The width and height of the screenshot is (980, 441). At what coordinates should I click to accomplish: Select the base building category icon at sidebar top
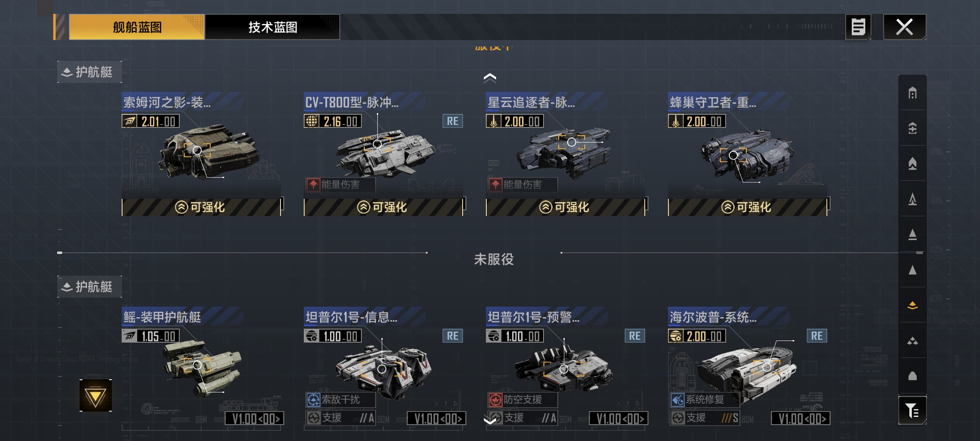click(912, 93)
